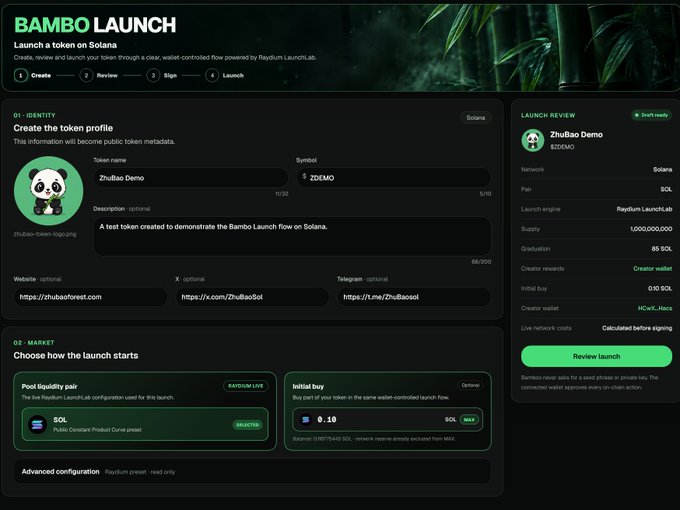680x510 pixels.
Task: Click the HCwX creator wallet address
Action: pyautogui.click(x=654, y=308)
